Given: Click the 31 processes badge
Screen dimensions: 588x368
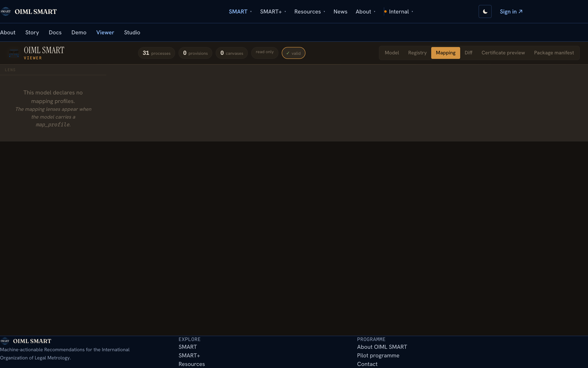Looking at the screenshot, I should pyautogui.click(x=156, y=53).
